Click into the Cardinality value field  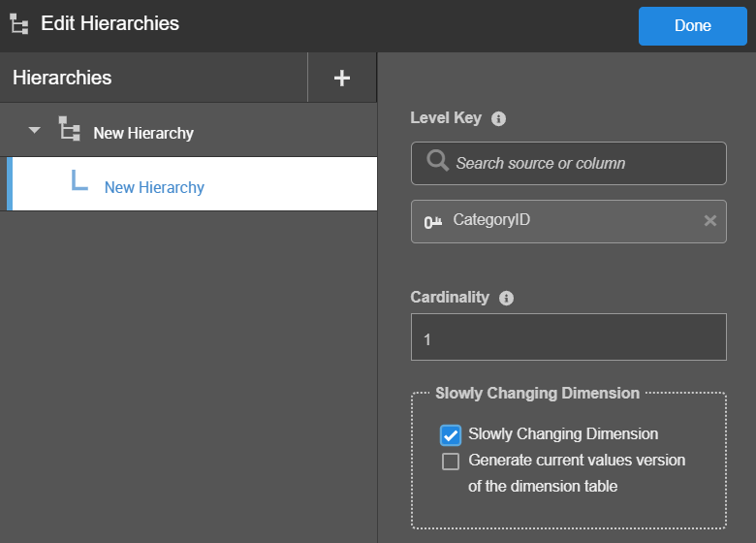(568, 337)
